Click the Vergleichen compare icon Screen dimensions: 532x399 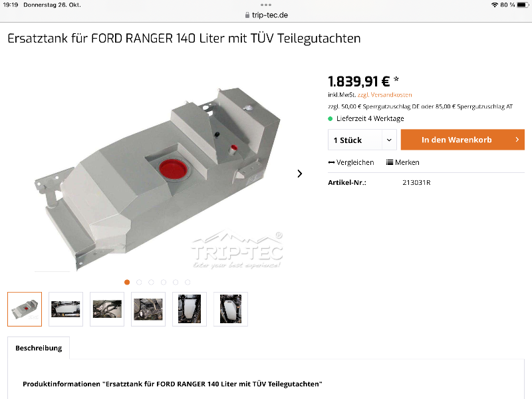[x=331, y=162]
